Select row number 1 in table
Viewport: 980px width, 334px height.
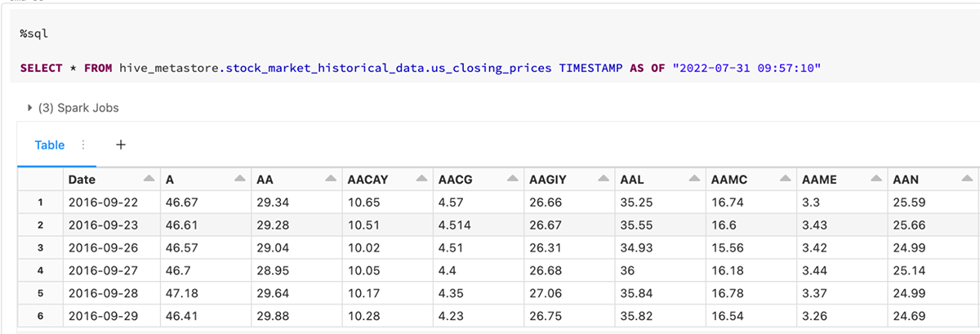coord(39,201)
